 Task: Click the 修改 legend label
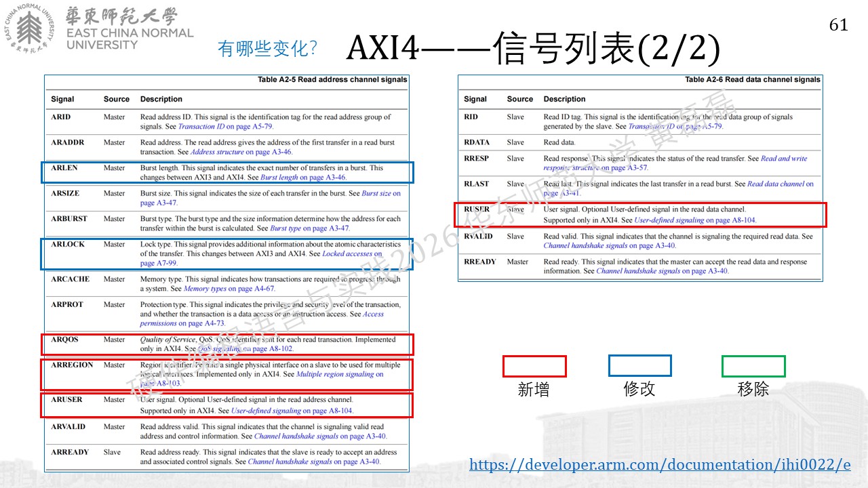pyautogui.click(x=639, y=389)
